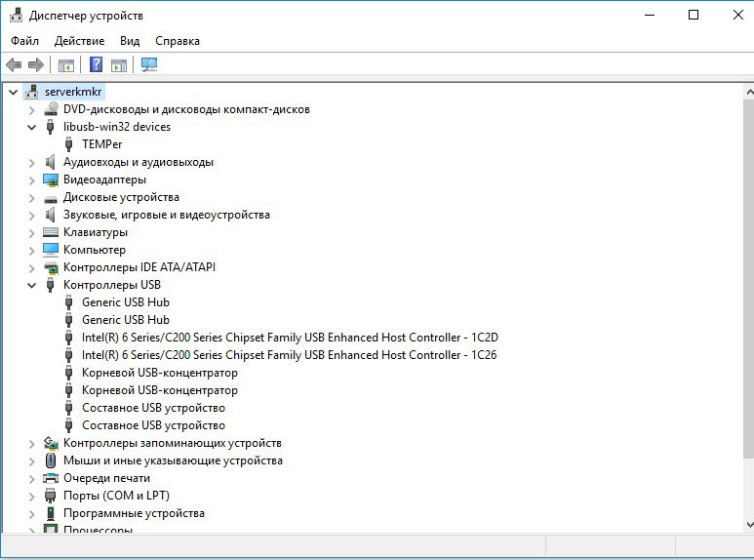Open the Файл menu
This screenshot has height=560, width=754.
pyautogui.click(x=25, y=41)
